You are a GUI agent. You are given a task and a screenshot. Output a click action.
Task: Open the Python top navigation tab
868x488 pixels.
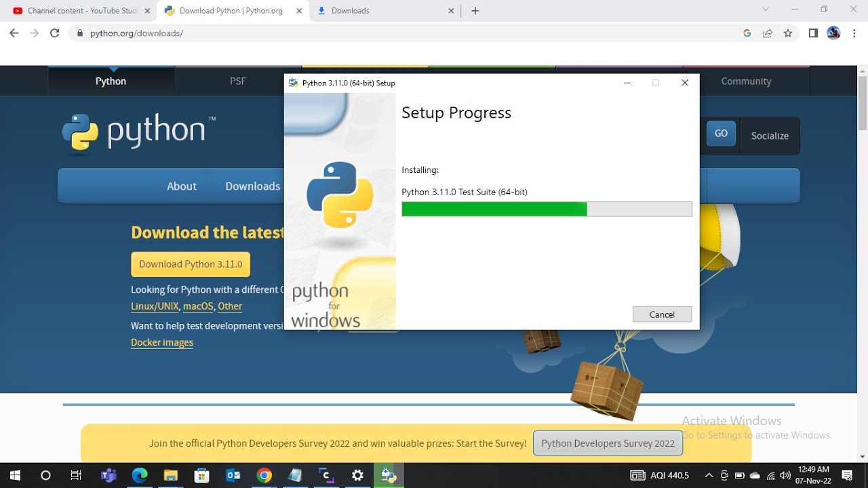tap(111, 81)
